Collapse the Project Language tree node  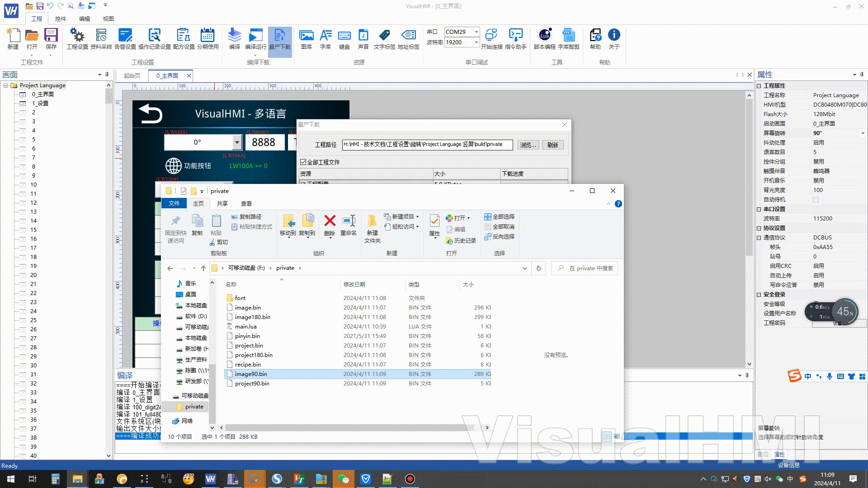pos(6,85)
